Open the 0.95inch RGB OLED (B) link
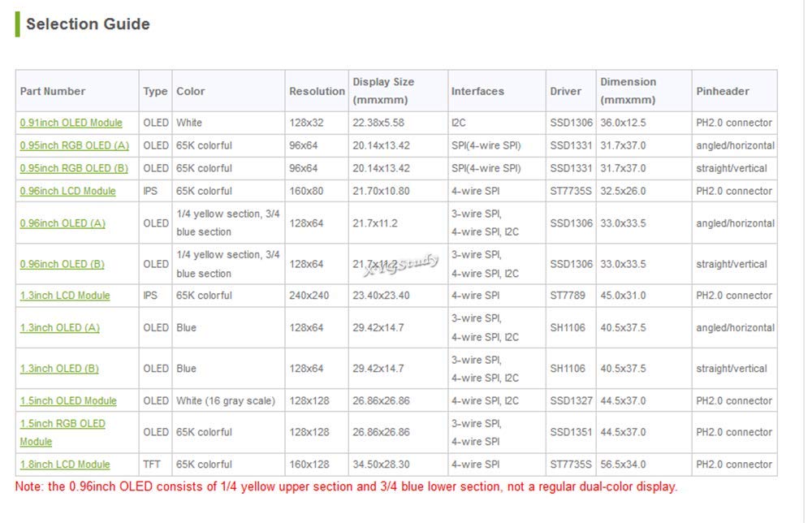The height and width of the screenshot is (523, 812). click(74, 168)
